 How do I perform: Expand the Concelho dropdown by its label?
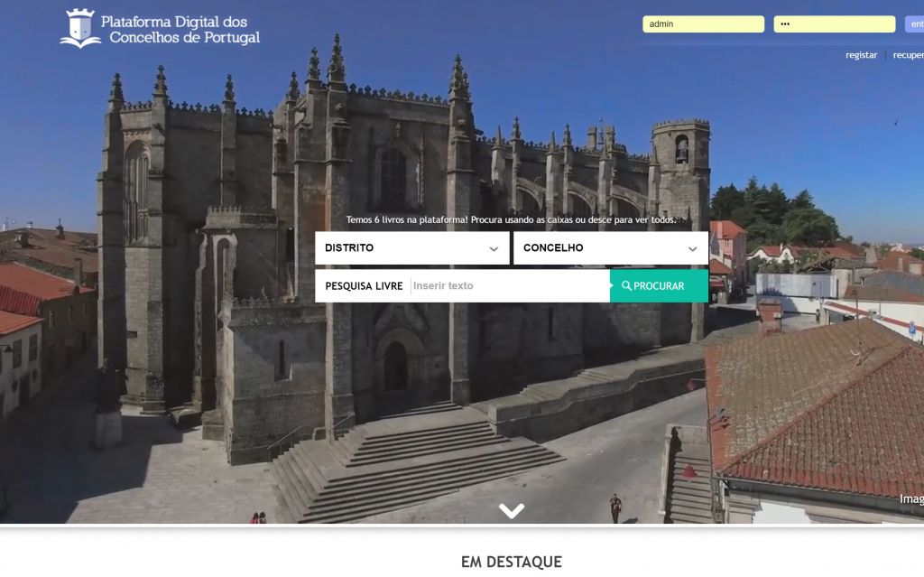click(x=553, y=248)
